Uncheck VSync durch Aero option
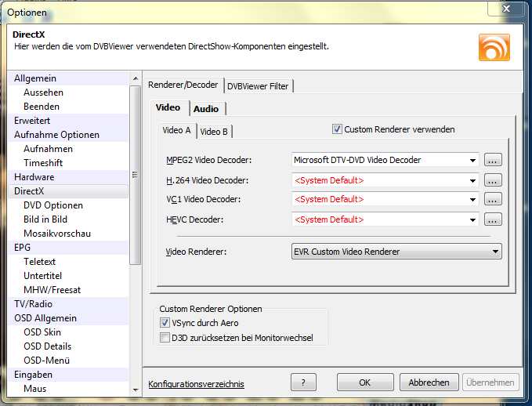532x406 pixels. click(x=165, y=323)
